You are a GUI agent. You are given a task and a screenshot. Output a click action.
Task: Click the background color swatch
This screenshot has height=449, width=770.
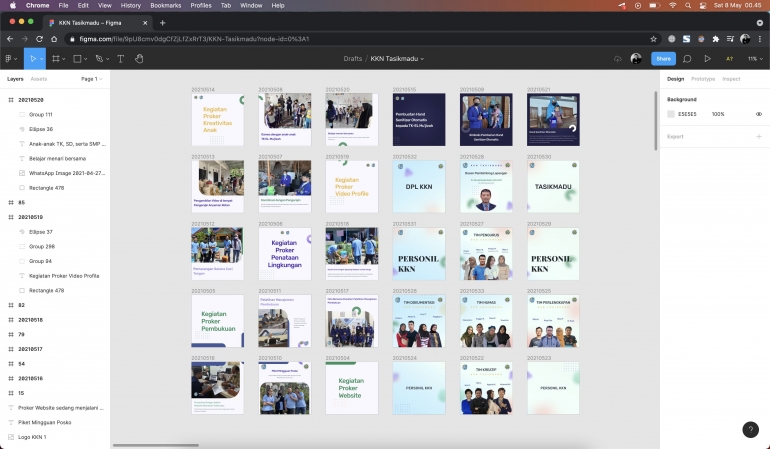pos(671,114)
